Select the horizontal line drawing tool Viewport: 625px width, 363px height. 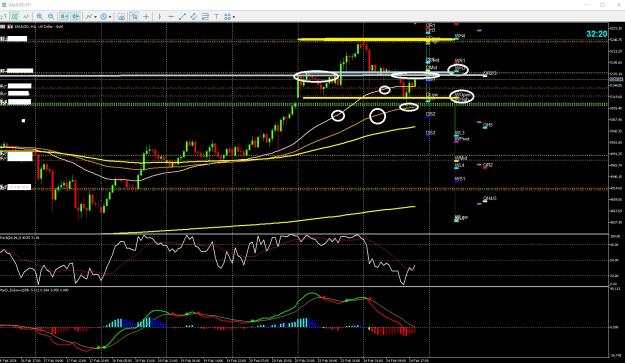click(x=171, y=17)
